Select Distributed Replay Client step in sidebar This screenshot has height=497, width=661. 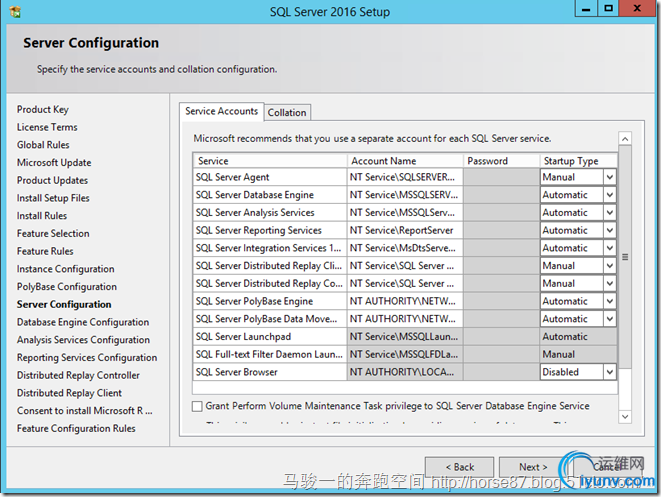pyautogui.click(x=69, y=393)
